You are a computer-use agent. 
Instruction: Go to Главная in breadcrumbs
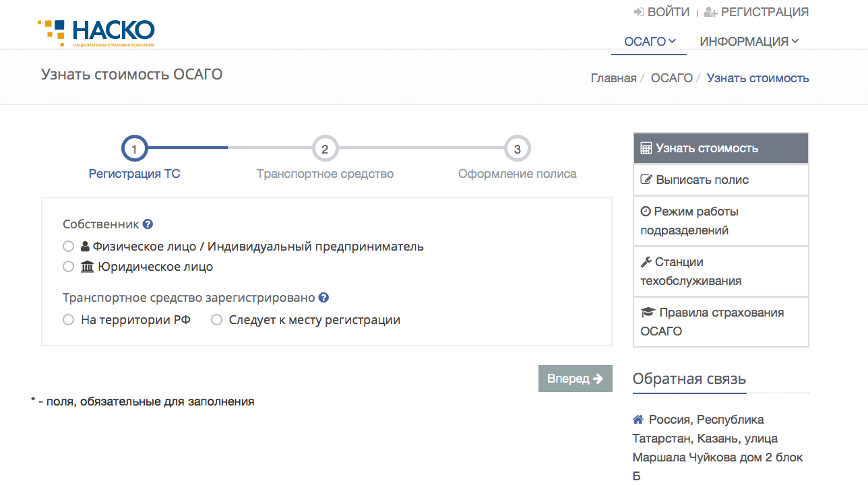[614, 78]
